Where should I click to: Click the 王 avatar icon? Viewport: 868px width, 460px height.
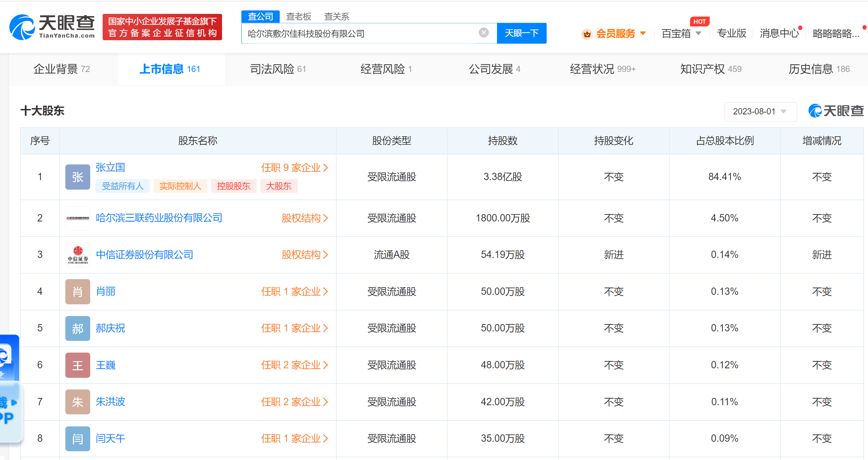(77, 365)
